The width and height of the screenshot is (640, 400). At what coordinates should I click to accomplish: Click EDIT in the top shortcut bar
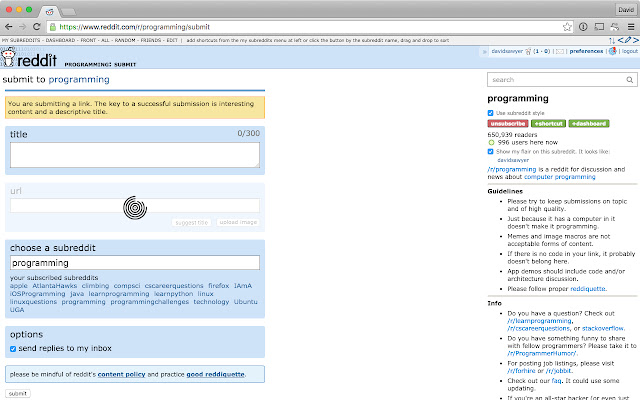coord(172,40)
